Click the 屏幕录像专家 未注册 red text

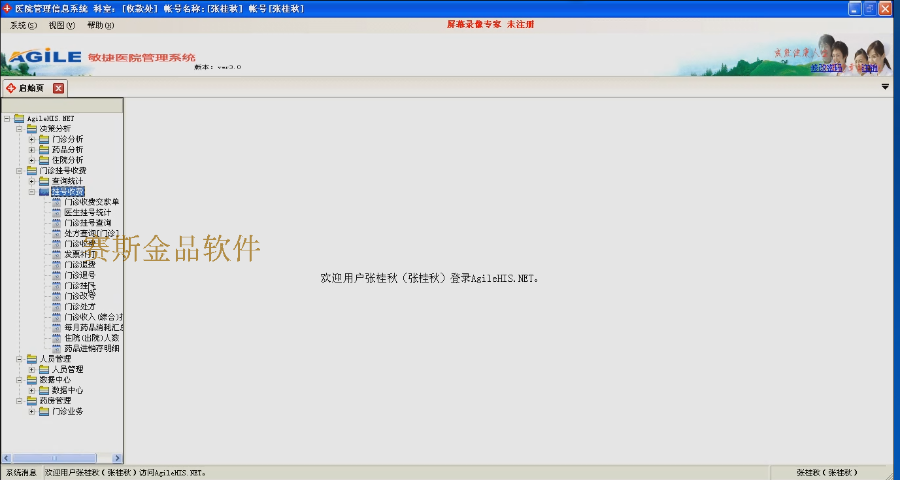491,25
